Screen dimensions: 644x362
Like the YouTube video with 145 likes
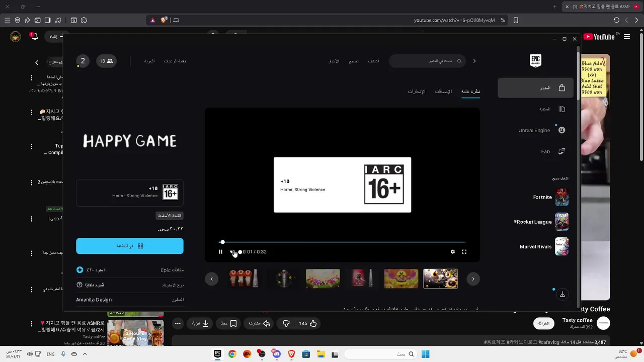(308, 323)
